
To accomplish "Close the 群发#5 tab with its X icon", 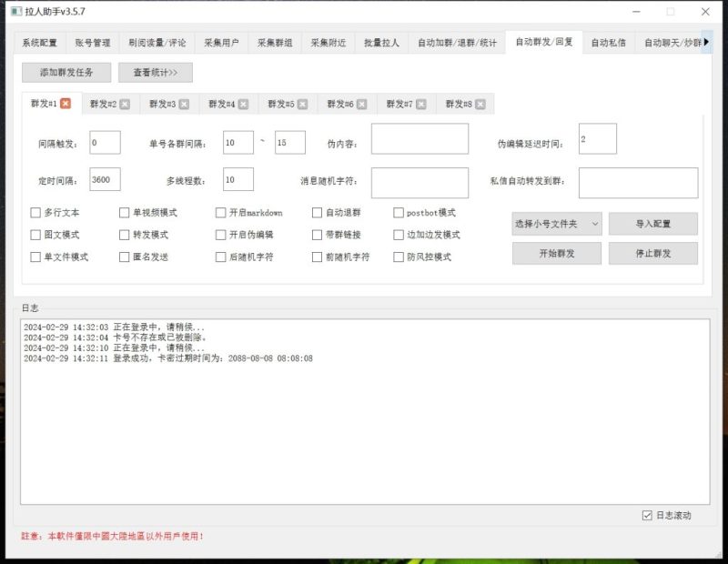I will pyautogui.click(x=303, y=104).
